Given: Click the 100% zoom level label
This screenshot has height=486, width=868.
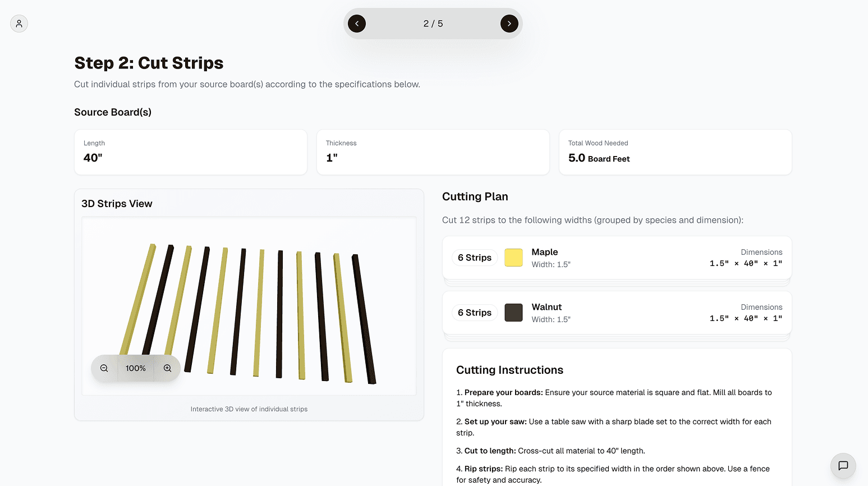Looking at the screenshot, I should pos(136,368).
